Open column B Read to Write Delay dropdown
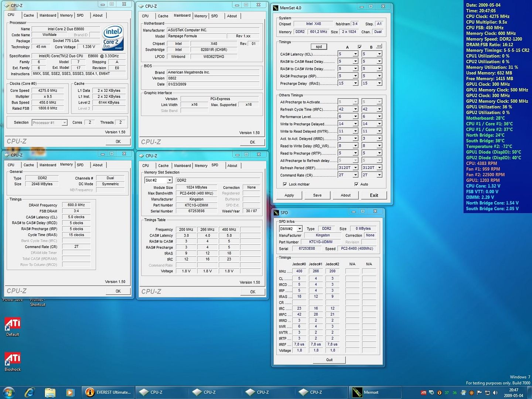532x399 pixels. pyautogui.click(x=379, y=146)
